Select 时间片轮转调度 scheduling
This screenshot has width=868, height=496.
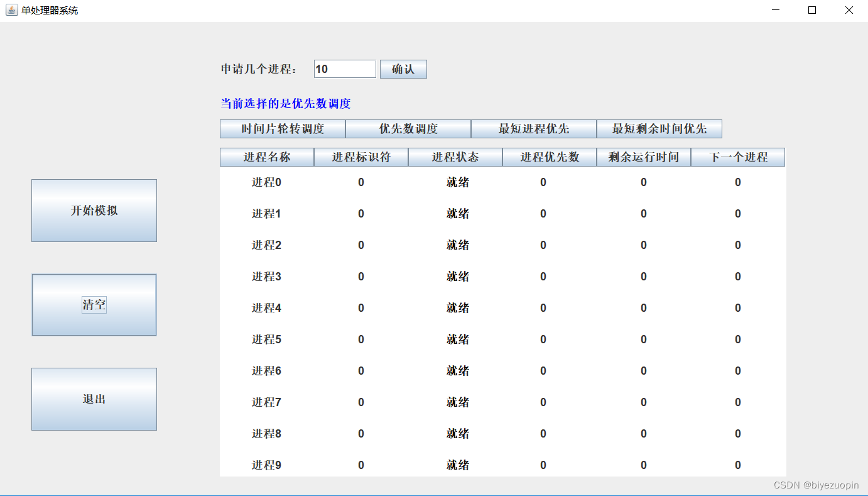tap(283, 129)
